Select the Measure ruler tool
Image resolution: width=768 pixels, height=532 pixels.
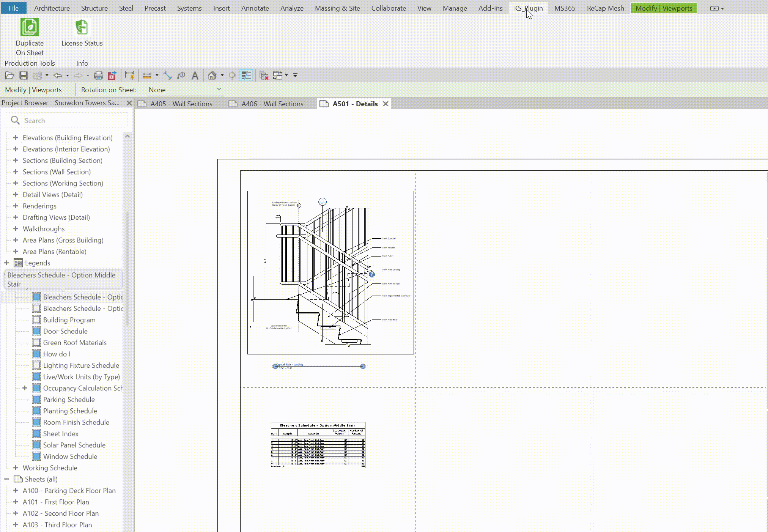(147, 76)
